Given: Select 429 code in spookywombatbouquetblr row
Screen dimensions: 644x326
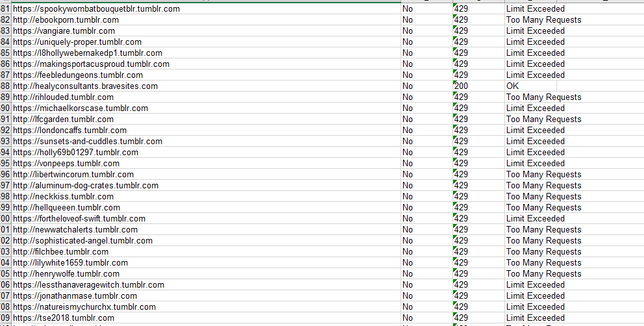Looking at the screenshot, I should coord(479,8).
